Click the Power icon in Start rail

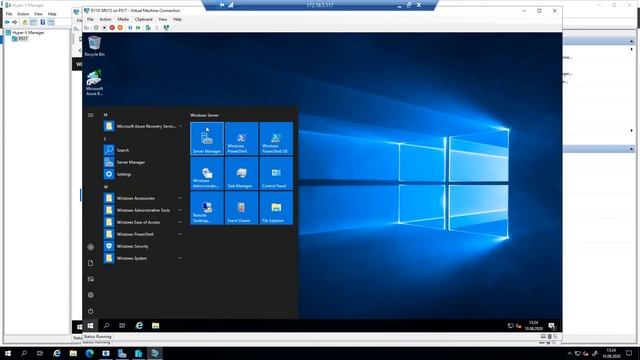[x=91, y=311]
